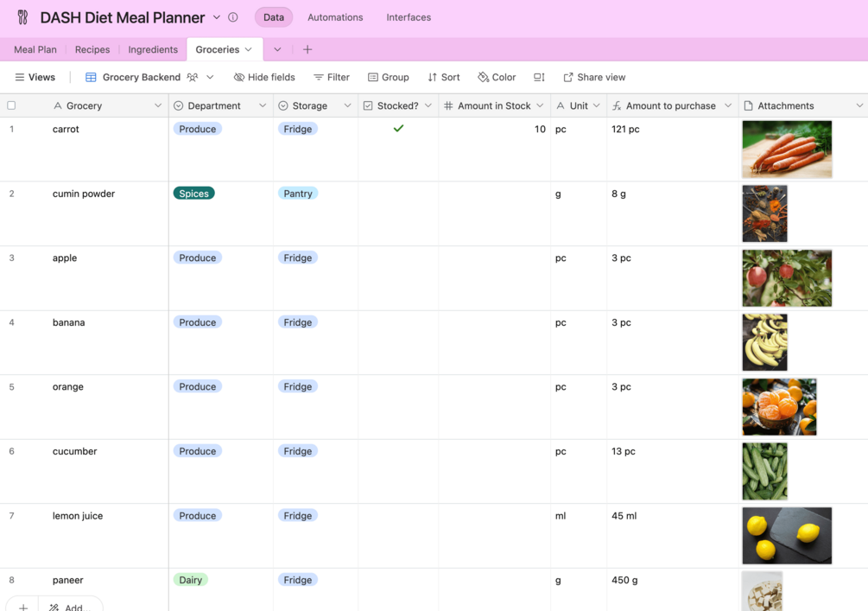Open the Groceries tab dropdown arrow

(249, 49)
